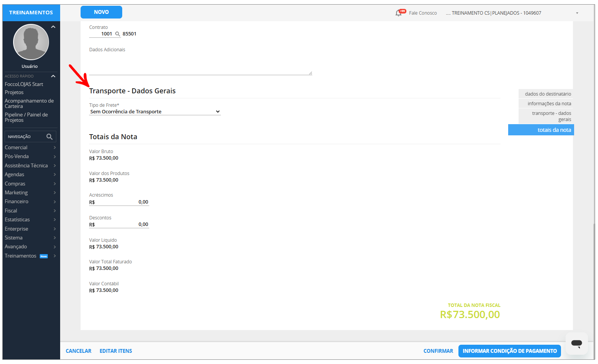The width and height of the screenshot is (598, 364).
Task: Click the NOVO button
Action: [101, 12]
